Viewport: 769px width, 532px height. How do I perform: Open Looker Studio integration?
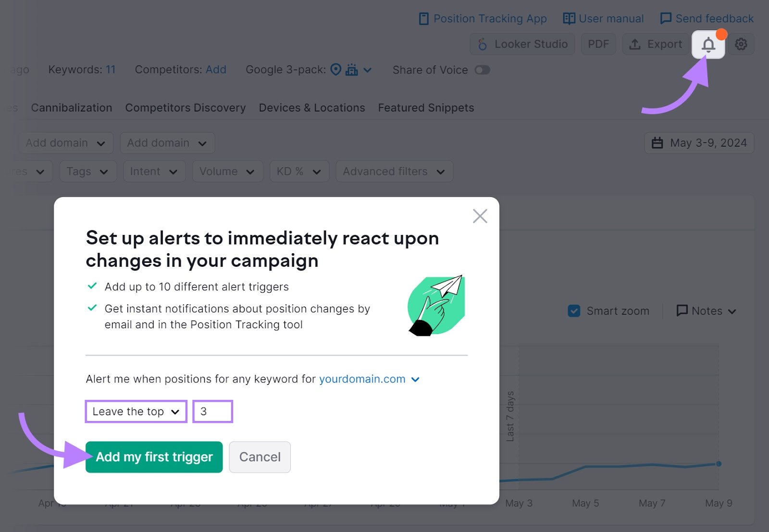(x=522, y=44)
